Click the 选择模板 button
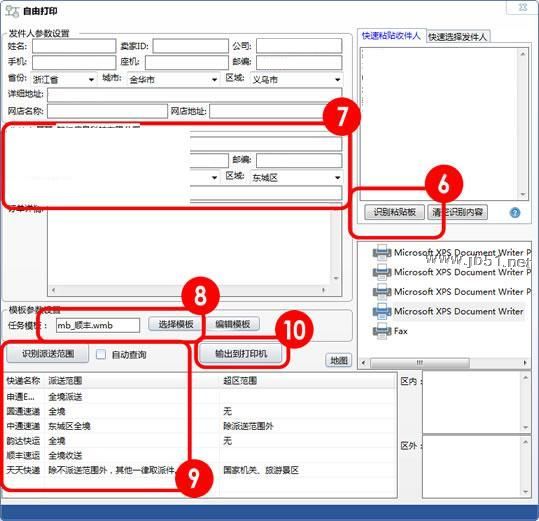539x521 pixels. 176,324
